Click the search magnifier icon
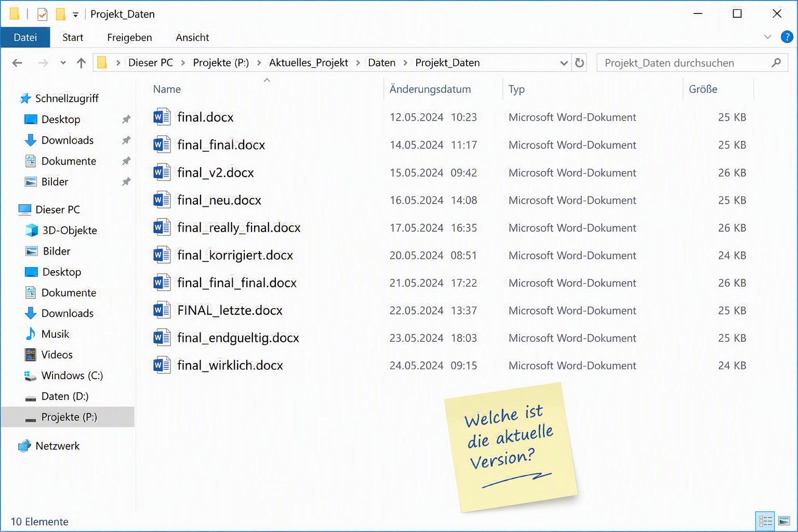Image resolution: width=798 pixels, height=532 pixels. pyautogui.click(x=776, y=63)
